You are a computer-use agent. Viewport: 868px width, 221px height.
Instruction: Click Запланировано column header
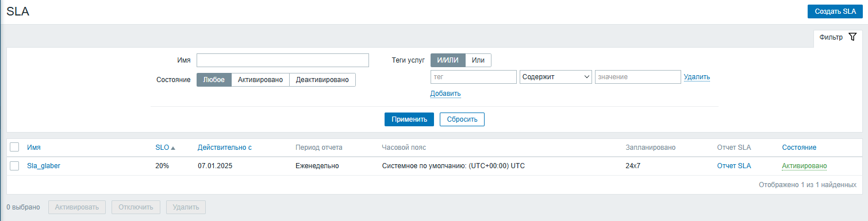tap(651, 148)
